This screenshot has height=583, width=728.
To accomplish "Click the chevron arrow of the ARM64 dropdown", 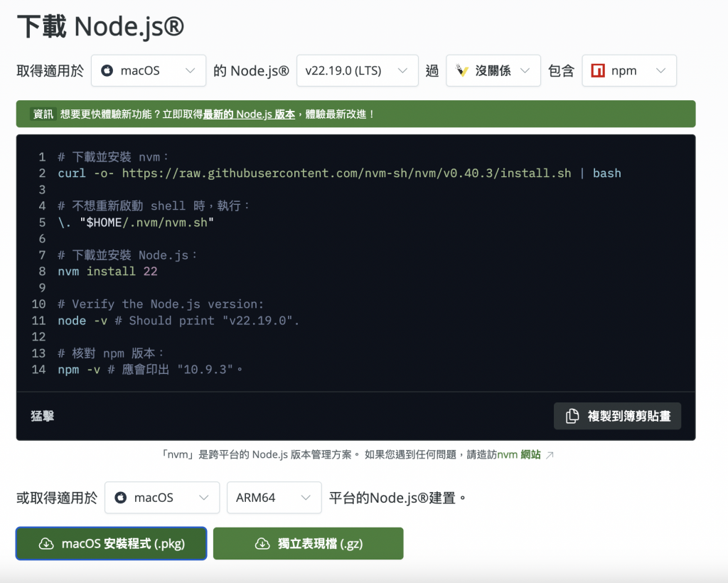I will tap(306, 498).
